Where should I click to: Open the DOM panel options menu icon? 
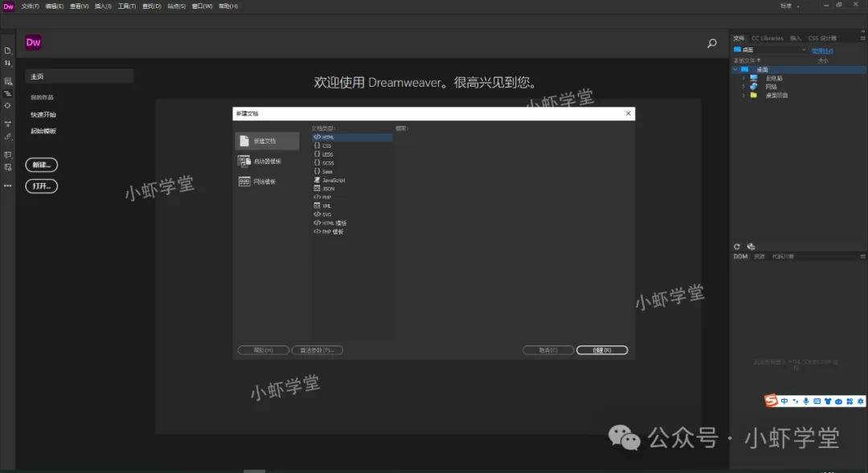862,256
